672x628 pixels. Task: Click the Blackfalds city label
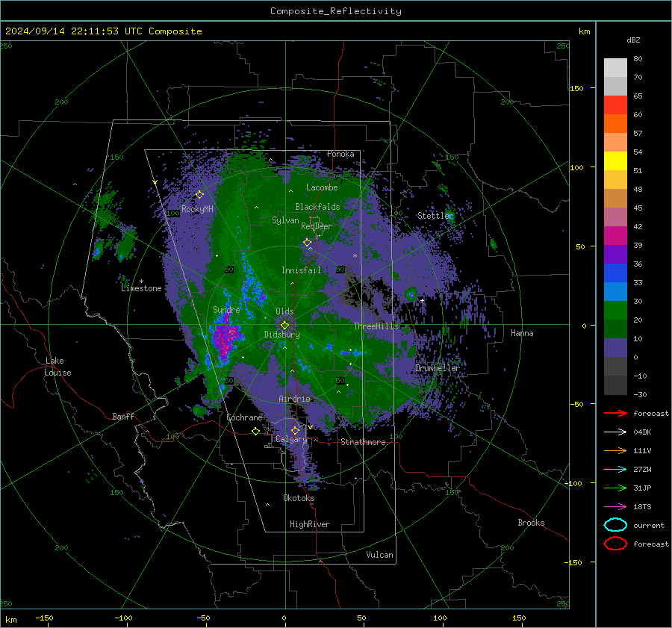(317, 207)
